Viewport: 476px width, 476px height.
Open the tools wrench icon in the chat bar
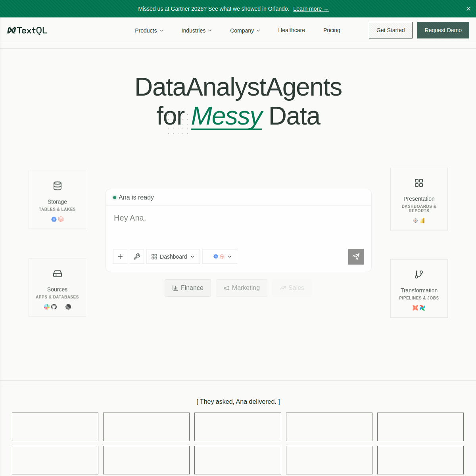pos(137,257)
